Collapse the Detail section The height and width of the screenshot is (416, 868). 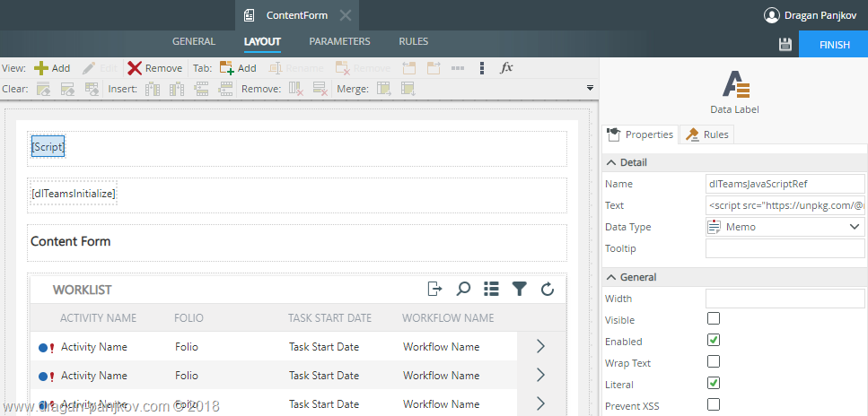point(612,162)
